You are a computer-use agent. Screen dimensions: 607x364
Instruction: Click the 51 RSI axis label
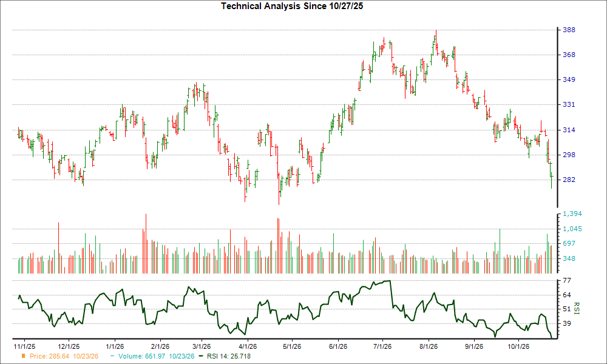(567, 309)
